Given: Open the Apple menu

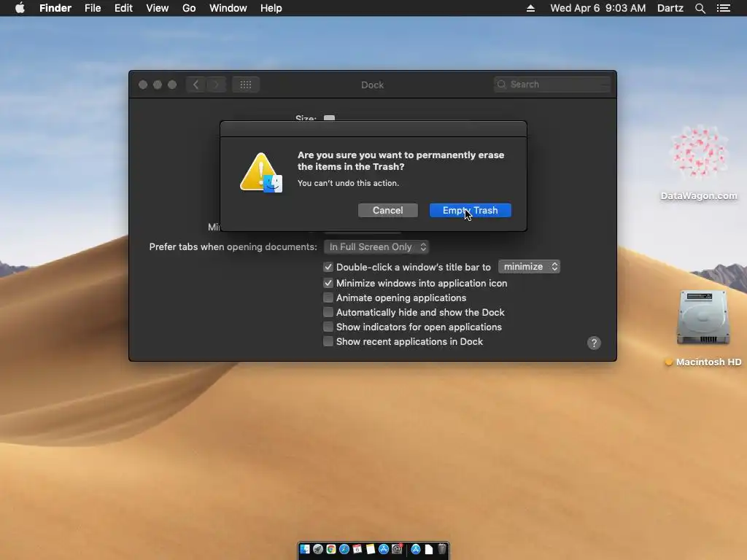Looking at the screenshot, I should [20, 8].
